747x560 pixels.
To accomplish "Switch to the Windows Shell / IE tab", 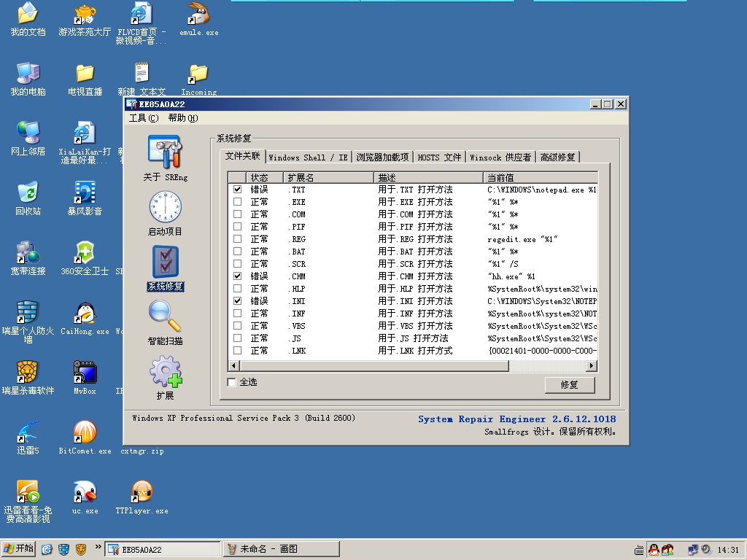I will click(x=309, y=157).
